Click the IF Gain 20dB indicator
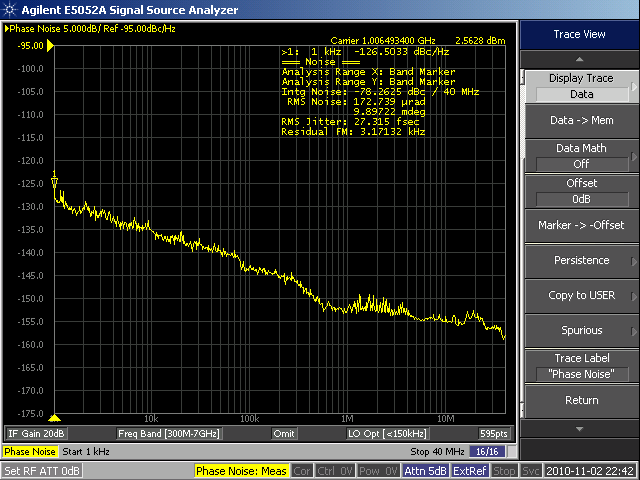640x480 pixels. click(x=36, y=433)
